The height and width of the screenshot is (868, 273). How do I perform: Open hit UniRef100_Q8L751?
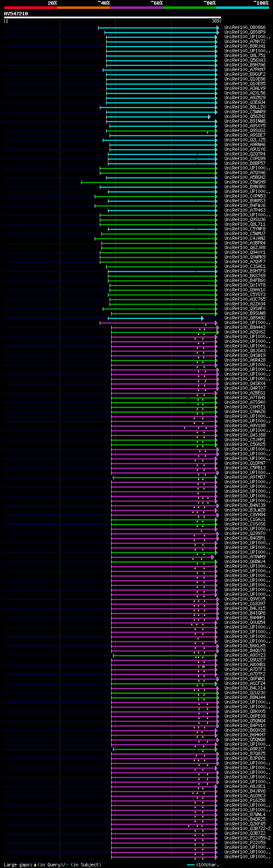click(x=245, y=56)
